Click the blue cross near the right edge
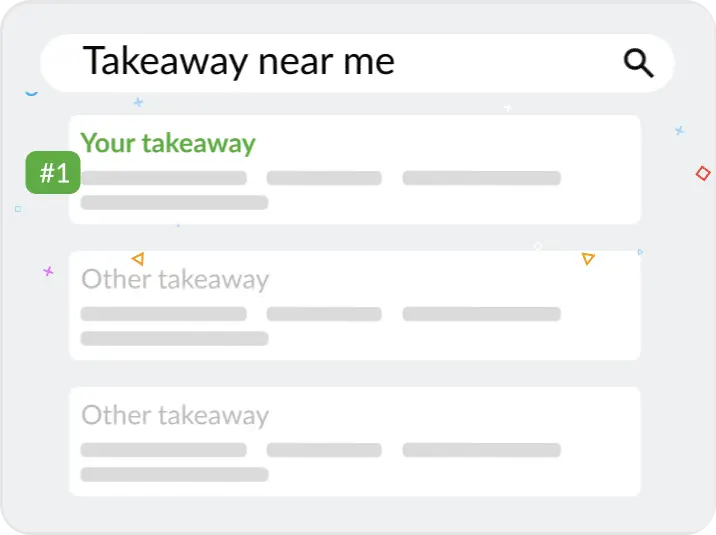Viewport: 716px width, 535px height. pos(679,131)
